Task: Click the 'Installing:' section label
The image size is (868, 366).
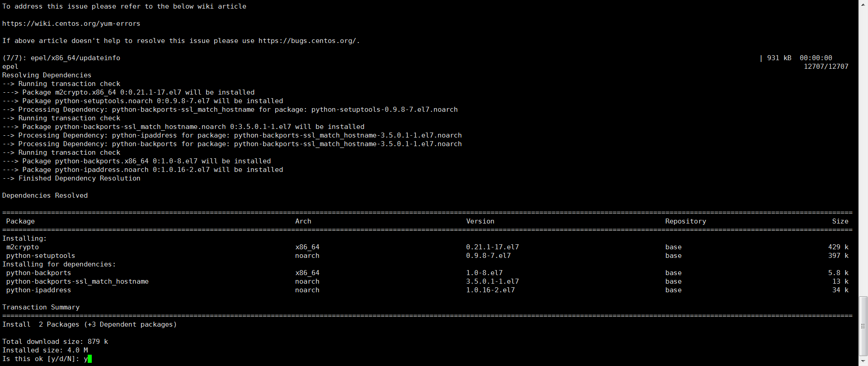Action: [24, 238]
